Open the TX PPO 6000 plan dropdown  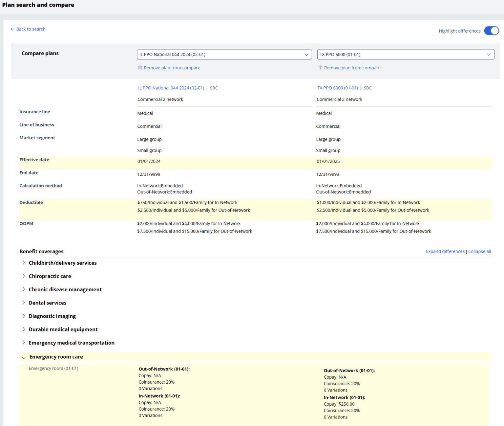tap(405, 55)
